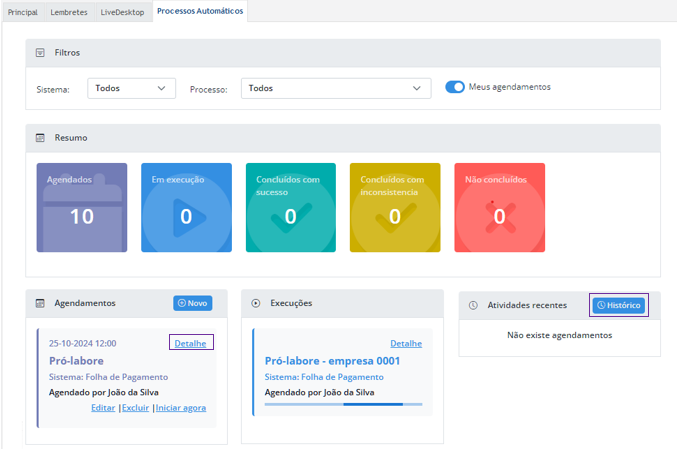Switch to the Principal tab

click(23, 12)
